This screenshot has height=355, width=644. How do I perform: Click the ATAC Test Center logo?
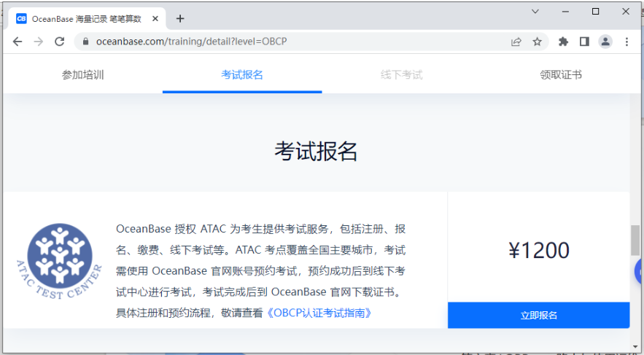pos(60,262)
